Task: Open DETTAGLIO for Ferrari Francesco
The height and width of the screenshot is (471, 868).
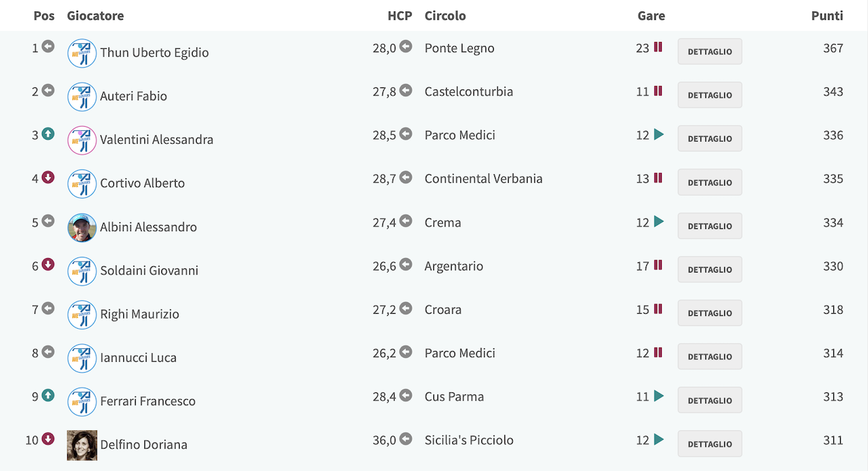Action: [710, 401]
